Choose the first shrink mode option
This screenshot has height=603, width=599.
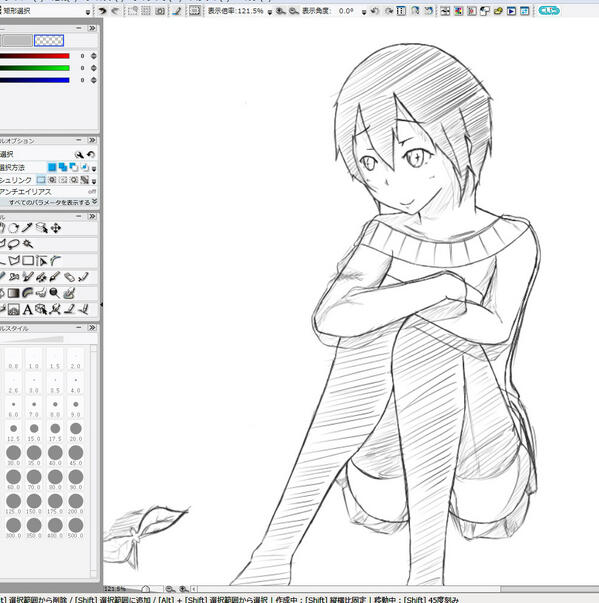(x=41, y=180)
